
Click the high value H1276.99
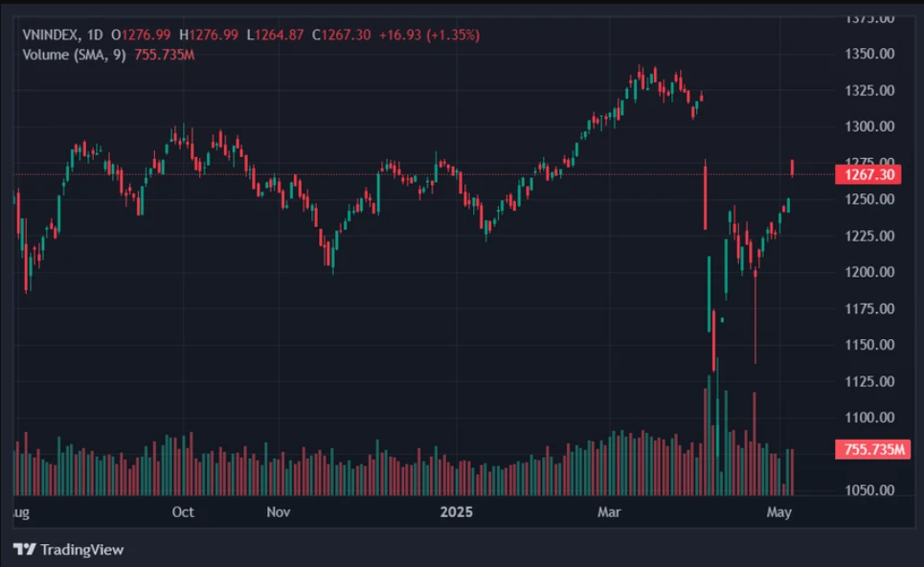209,34
